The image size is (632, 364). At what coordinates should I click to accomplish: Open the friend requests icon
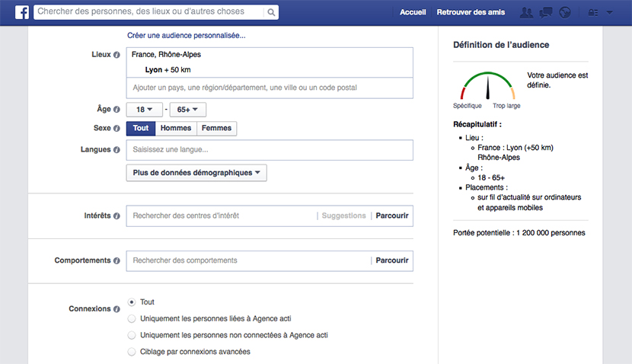526,12
